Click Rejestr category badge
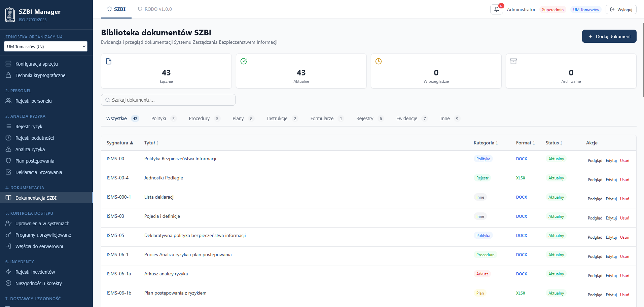Image resolution: width=644 pixels, height=307 pixels. (482, 178)
